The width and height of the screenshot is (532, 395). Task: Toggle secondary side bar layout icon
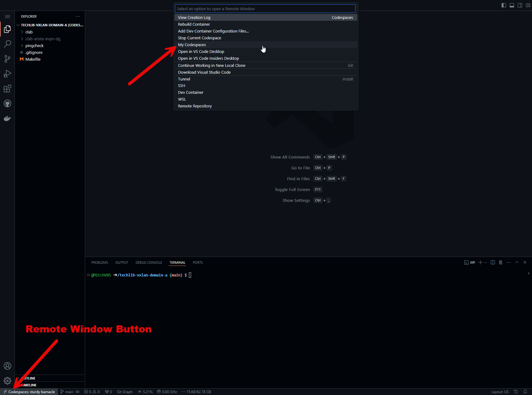click(x=520, y=5)
